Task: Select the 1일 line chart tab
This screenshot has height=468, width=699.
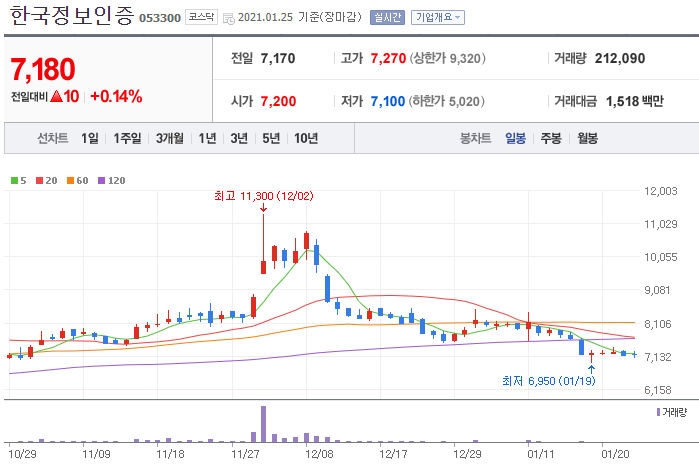Action: [x=90, y=138]
